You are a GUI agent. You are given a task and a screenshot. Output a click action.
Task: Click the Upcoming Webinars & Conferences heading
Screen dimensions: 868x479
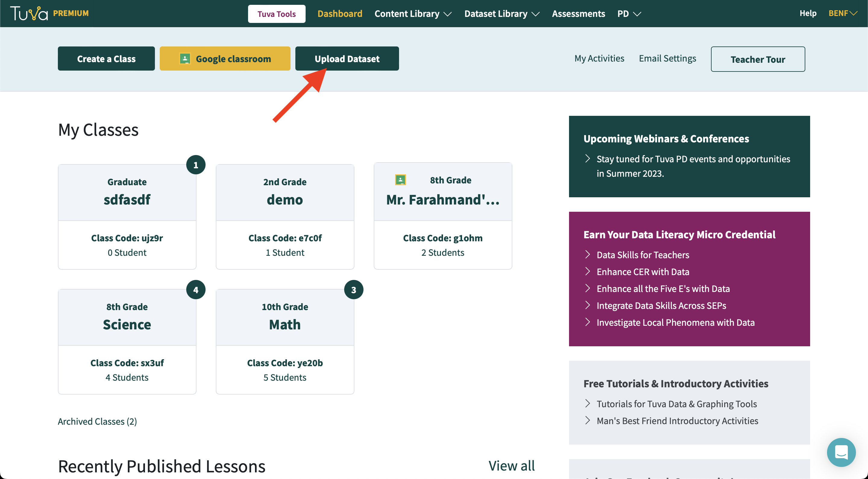[x=666, y=139]
